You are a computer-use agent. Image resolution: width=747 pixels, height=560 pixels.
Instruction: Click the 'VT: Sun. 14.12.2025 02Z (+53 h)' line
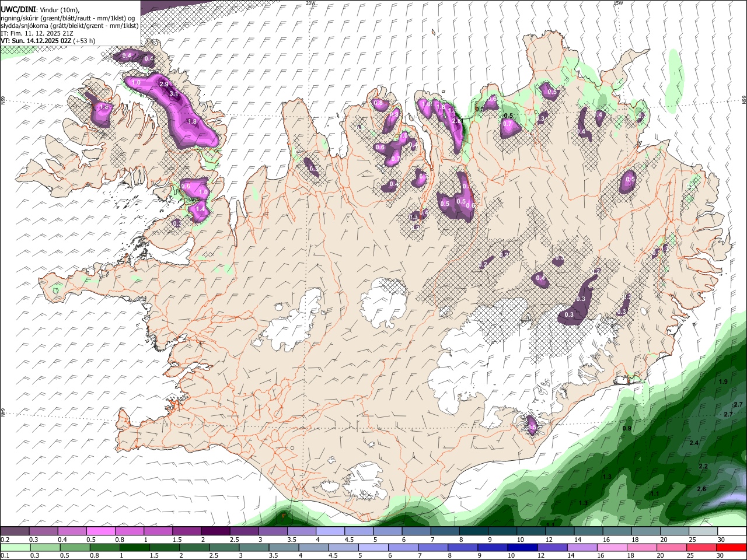pyautogui.click(x=48, y=41)
